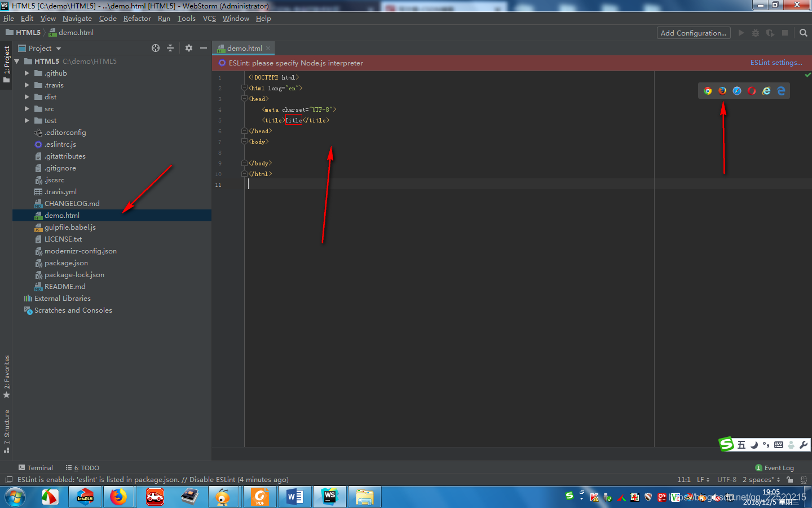Select the demo.html editor tab
Viewport: 812px width, 508px height.
pyautogui.click(x=244, y=48)
